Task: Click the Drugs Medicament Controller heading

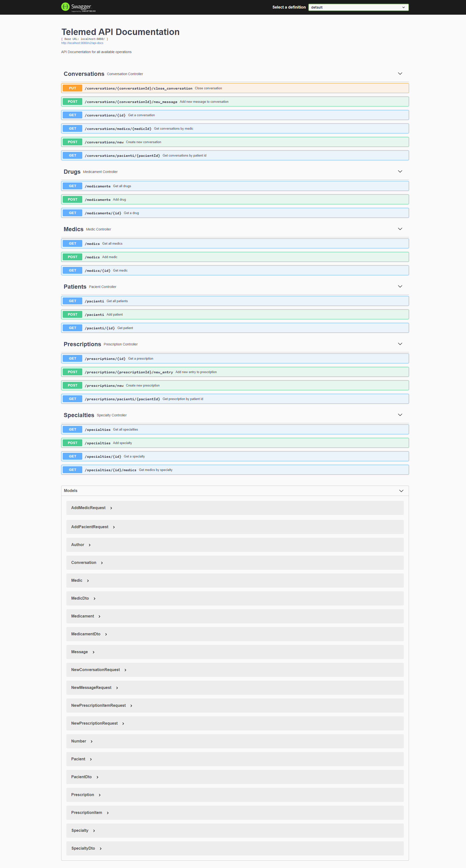Action: coord(72,171)
